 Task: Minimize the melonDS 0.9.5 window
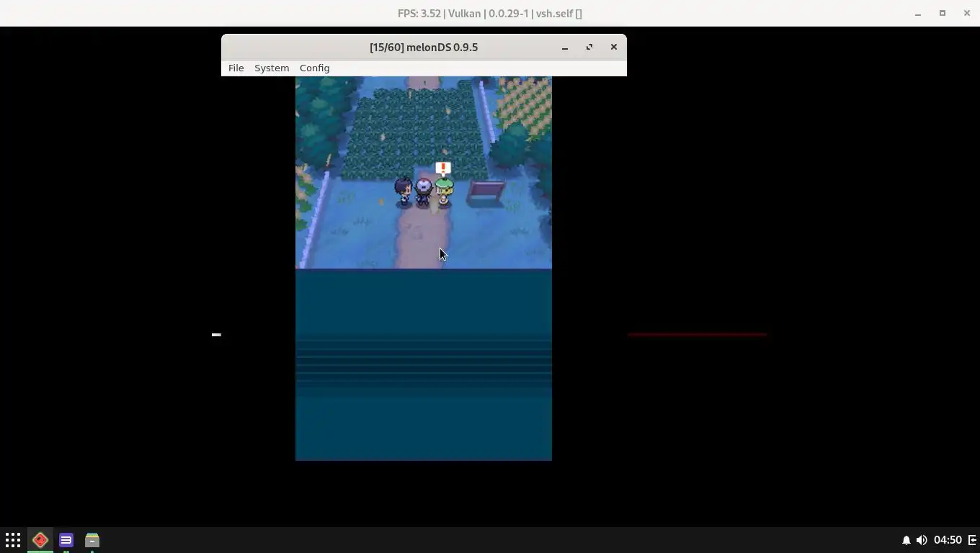565,47
